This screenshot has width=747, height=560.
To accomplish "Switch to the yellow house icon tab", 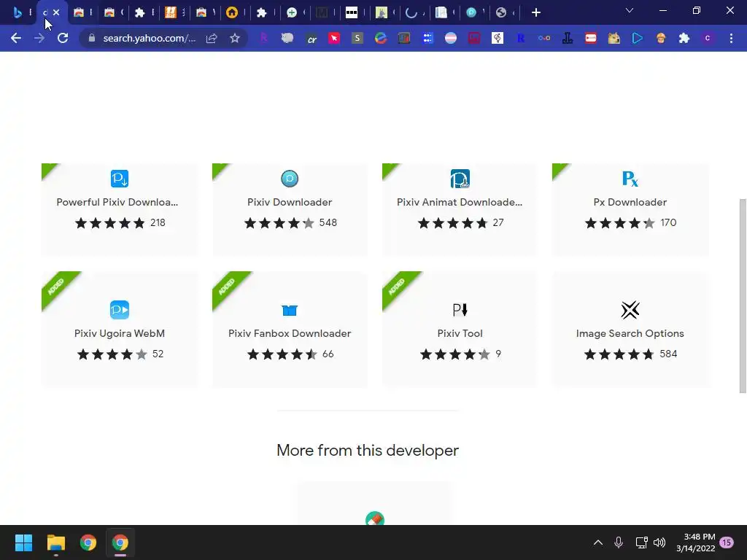I will [232, 12].
